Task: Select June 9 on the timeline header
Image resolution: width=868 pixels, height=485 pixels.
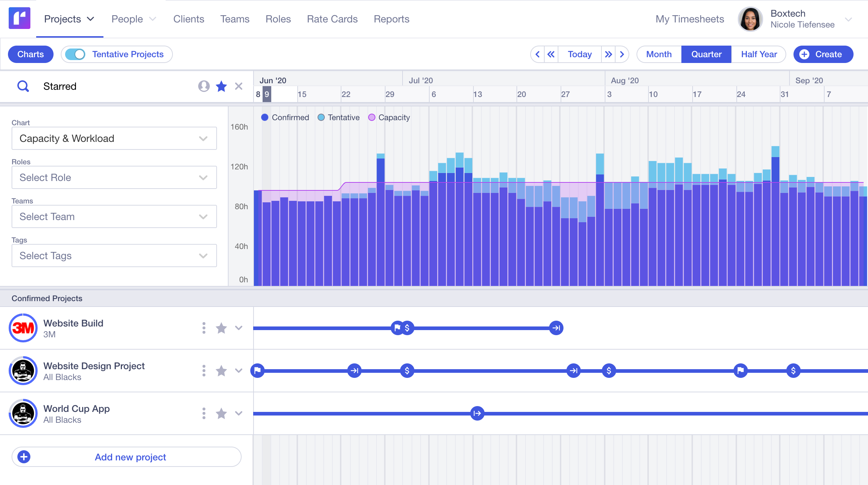Action: (x=267, y=94)
